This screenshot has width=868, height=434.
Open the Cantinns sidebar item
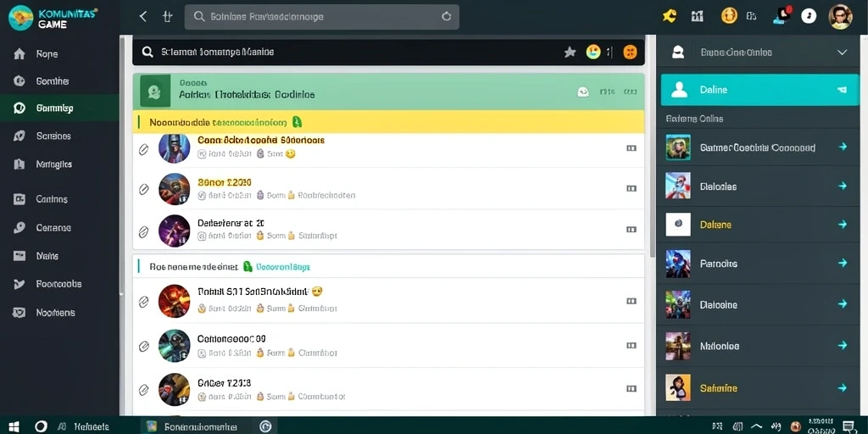(59, 198)
